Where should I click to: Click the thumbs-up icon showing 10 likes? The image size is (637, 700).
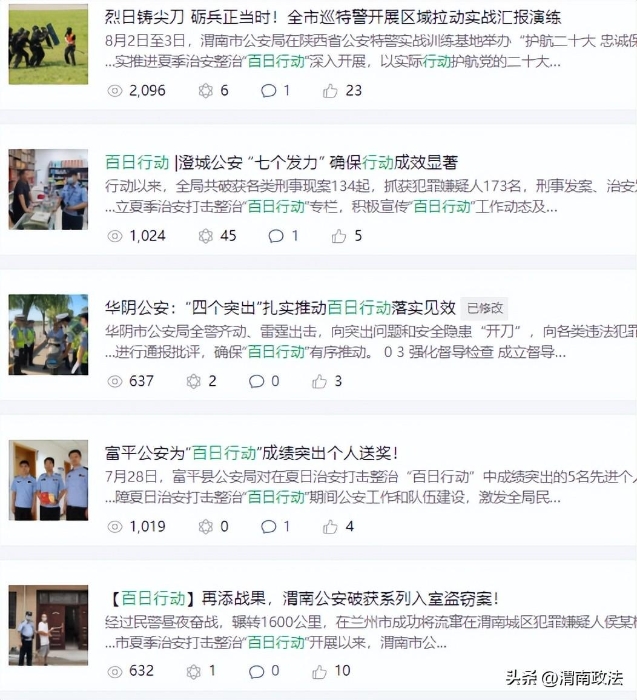[319, 671]
